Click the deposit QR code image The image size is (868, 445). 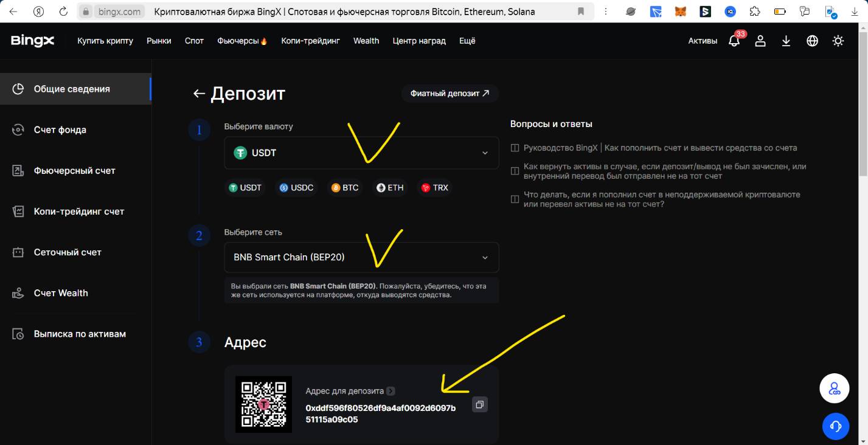[x=263, y=404]
